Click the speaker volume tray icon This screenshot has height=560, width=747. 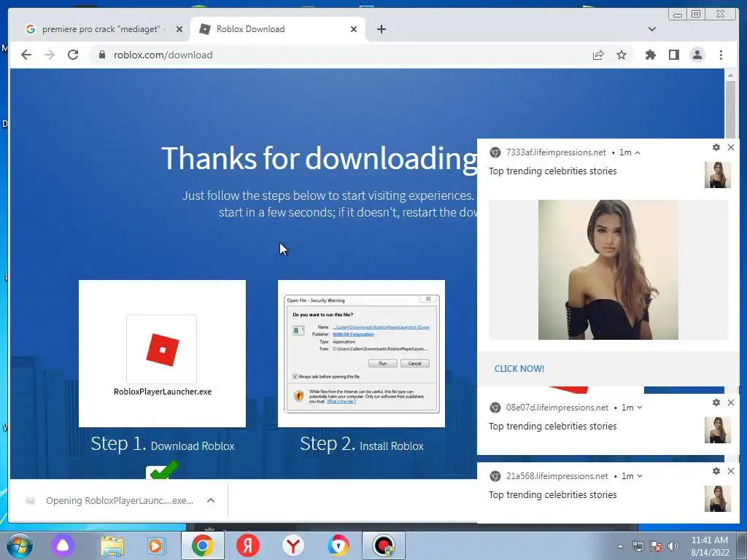[x=673, y=546]
